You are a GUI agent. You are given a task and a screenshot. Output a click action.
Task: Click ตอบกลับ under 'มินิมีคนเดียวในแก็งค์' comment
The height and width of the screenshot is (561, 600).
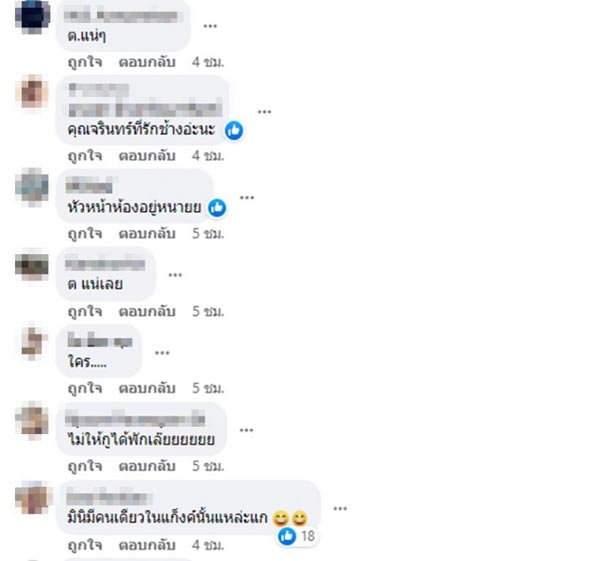pyautogui.click(x=147, y=545)
